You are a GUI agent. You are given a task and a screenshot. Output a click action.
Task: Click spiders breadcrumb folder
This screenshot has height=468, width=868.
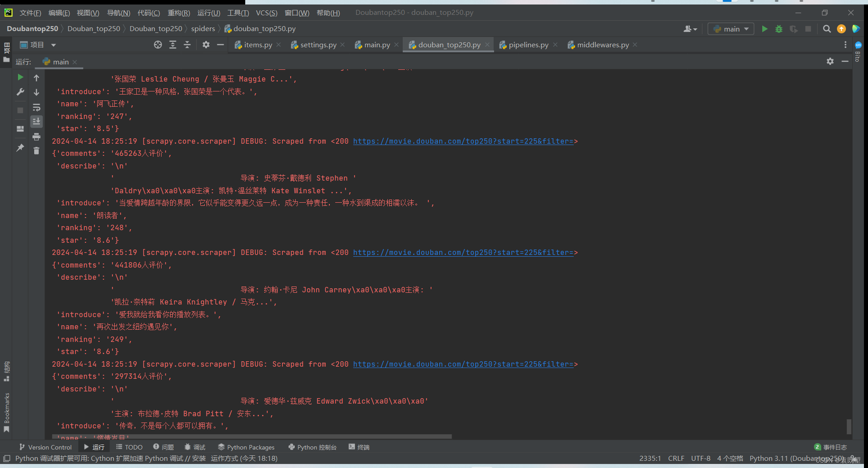(x=203, y=28)
